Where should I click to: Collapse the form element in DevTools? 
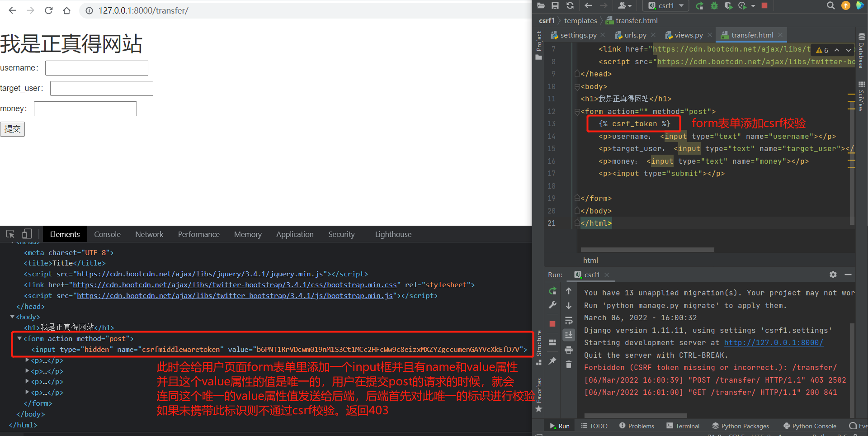click(x=19, y=338)
